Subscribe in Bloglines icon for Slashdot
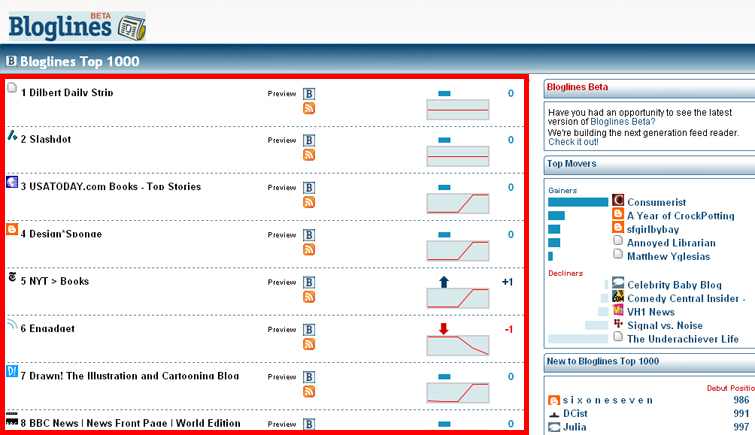Image resolution: width=755 pixels, height=435 pixels. coord(309,140)
